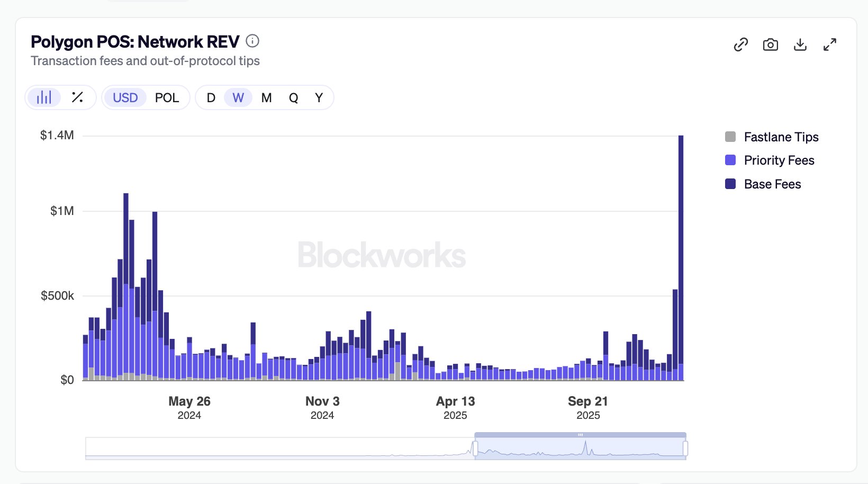Switch to yearly Y interval
868x484 pixels.
319,98
